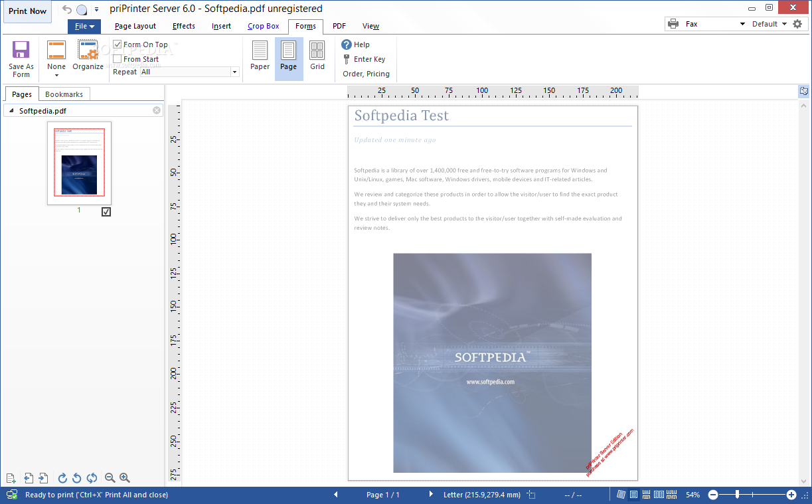Close the Softpedia.pdf document with the X

[157, 111]
